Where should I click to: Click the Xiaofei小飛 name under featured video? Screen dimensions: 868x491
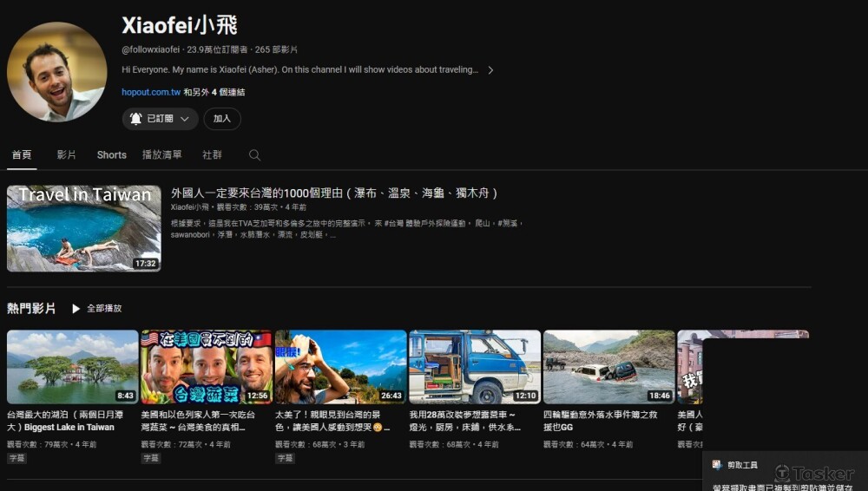point(190,207)
